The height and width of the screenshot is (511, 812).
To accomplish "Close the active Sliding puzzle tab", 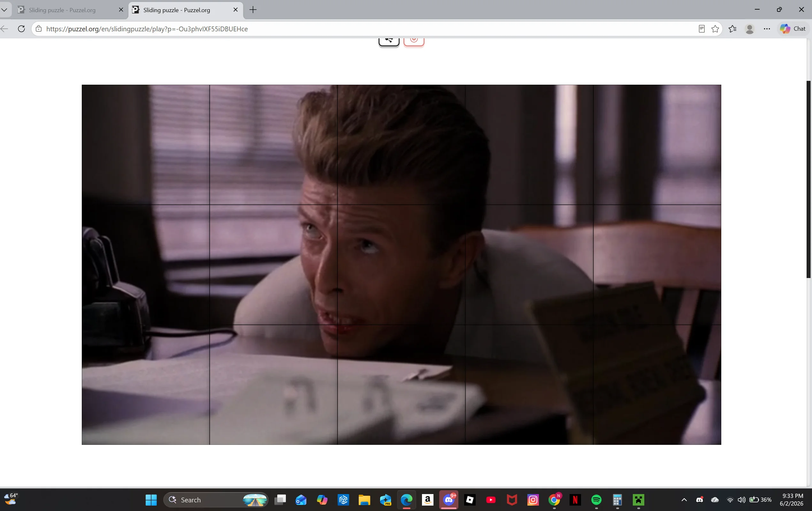I will point(235,10).
